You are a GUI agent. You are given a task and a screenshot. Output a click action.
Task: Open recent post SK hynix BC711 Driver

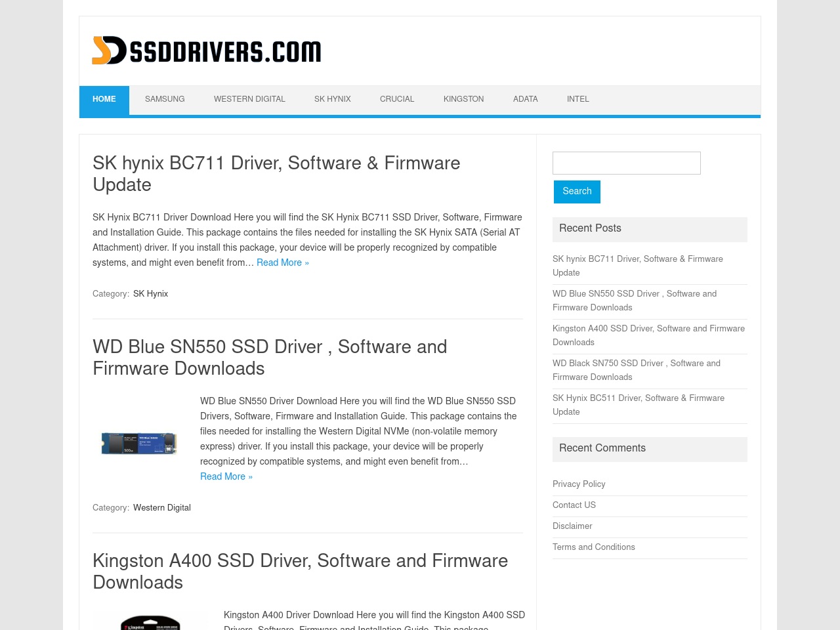click(x=638, y=266)
